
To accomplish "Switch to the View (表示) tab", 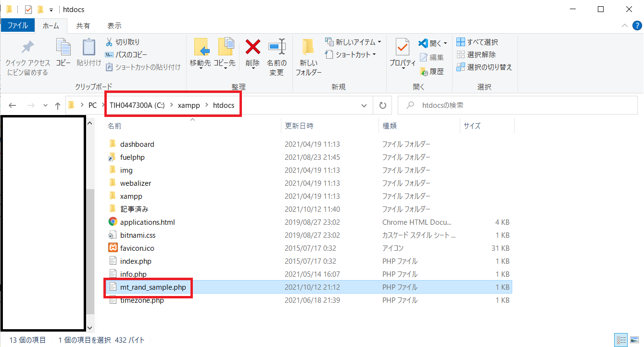I will point(114,26).
